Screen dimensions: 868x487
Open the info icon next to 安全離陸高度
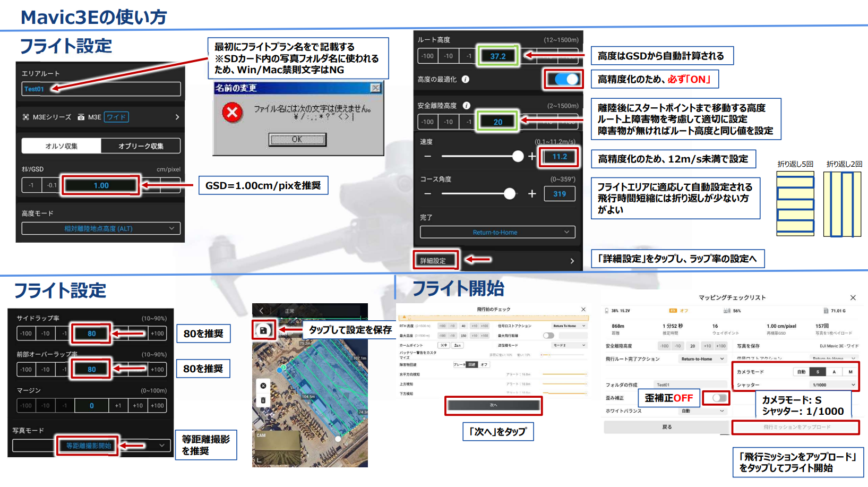point(466,106)
